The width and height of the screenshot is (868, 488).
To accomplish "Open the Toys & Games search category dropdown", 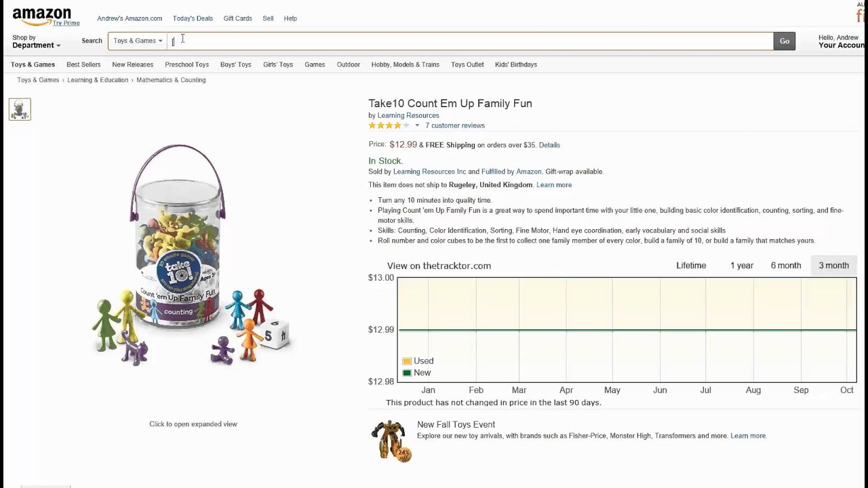I will click(138, 41).
